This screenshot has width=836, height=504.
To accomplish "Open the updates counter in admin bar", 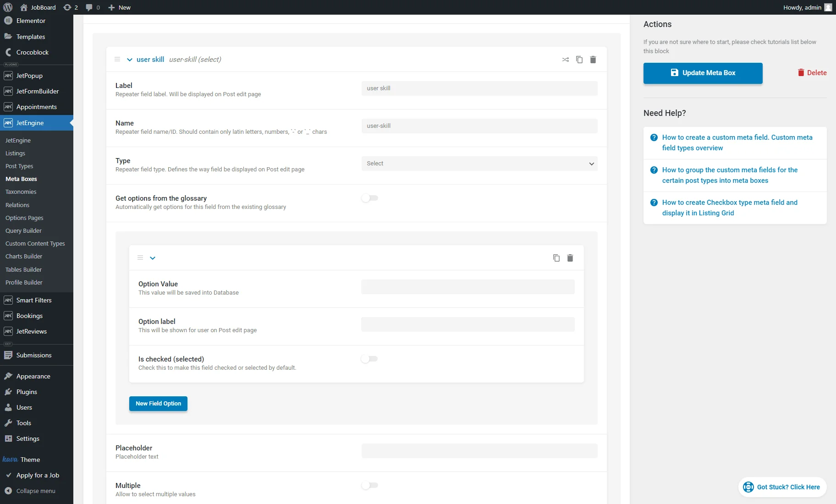I will tap(71, 7).
